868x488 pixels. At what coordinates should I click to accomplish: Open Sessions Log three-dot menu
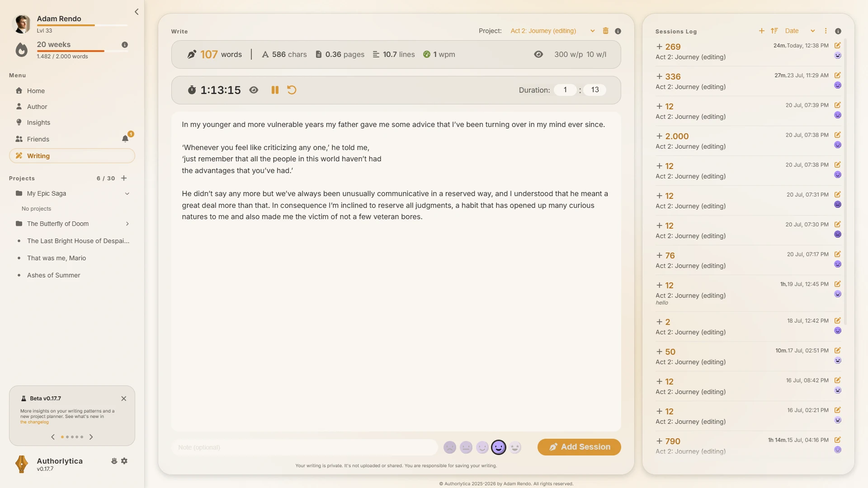coord(826,31)
